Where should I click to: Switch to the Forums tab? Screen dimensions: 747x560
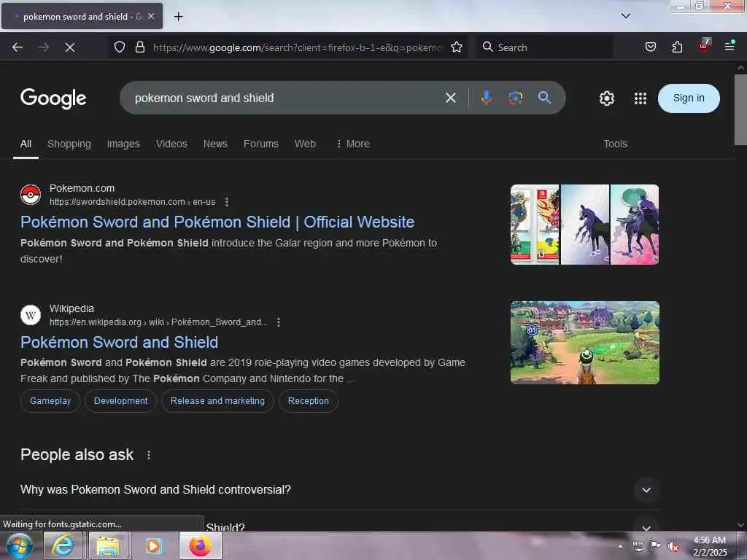pos(261,144)
